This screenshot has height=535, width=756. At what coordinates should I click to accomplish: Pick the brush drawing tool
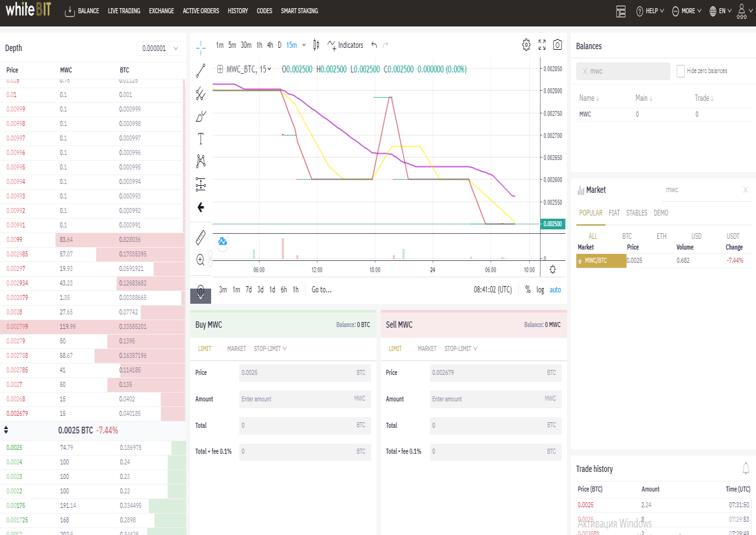200,116
